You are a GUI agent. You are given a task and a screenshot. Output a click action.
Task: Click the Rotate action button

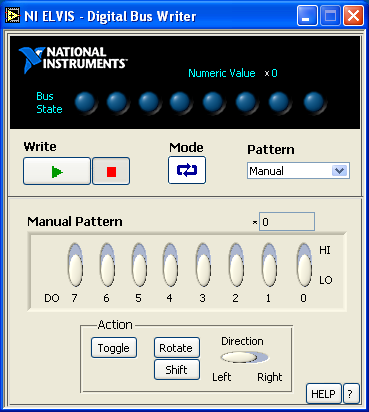click(x=177, y=348)
